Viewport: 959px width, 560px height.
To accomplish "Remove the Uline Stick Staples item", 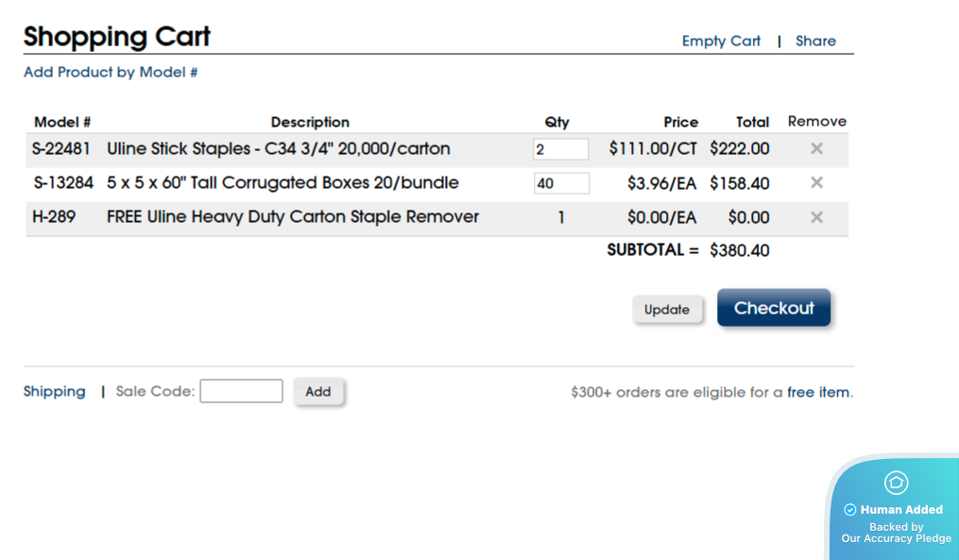I will pos(817,148).
